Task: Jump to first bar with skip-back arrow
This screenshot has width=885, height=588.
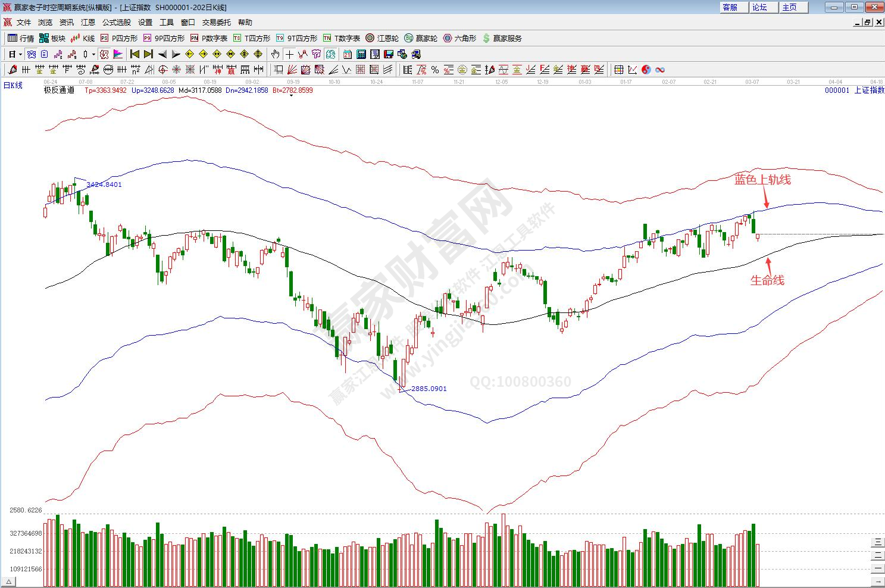Action: [x=135, y=54]
